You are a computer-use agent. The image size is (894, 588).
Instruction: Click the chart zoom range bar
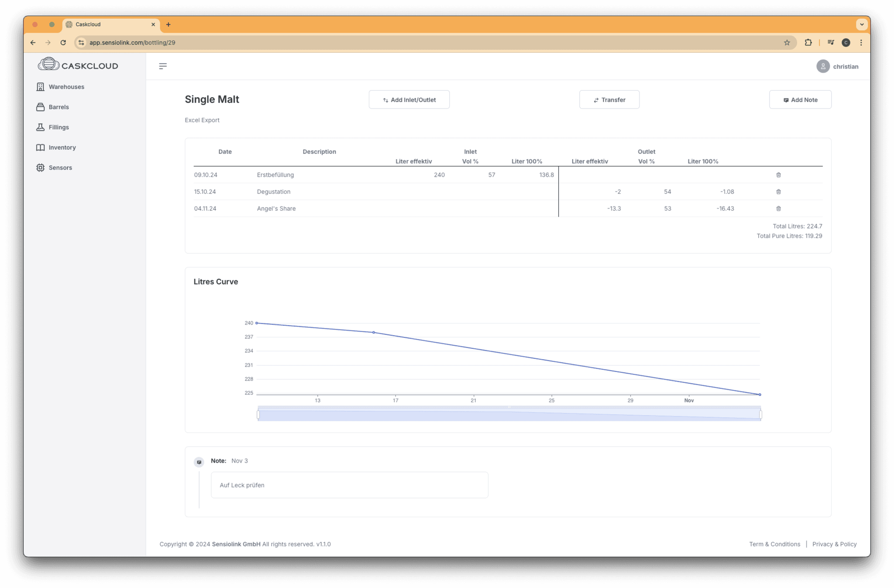509,414
